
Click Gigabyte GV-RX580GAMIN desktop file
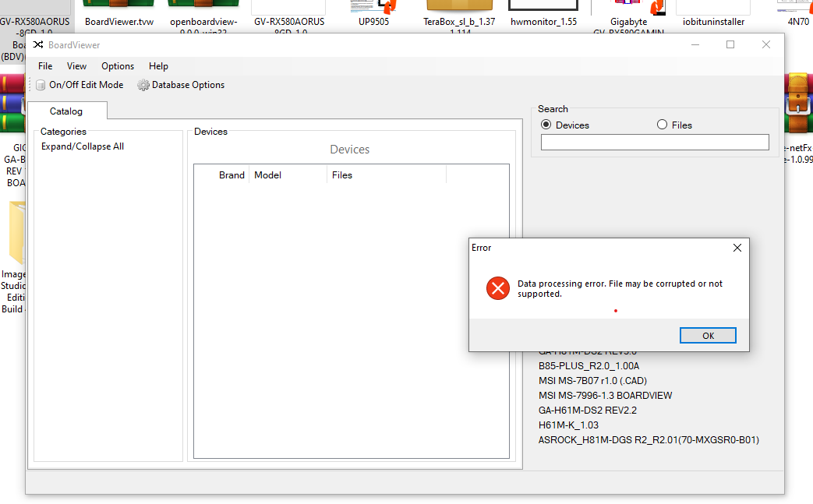(628, 16)
